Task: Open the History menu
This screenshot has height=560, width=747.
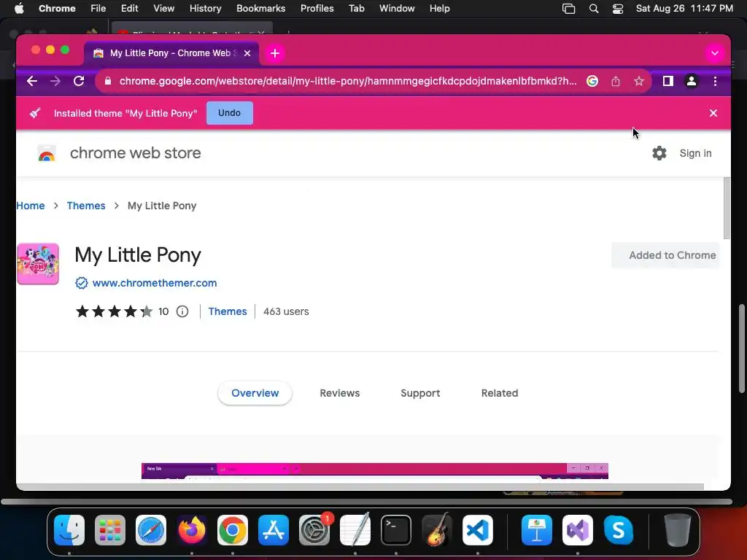Action: (x=205, y=9)
